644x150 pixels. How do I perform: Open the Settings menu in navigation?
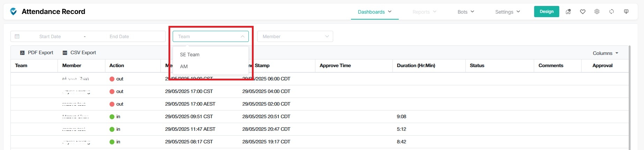[x=507, y=12]
